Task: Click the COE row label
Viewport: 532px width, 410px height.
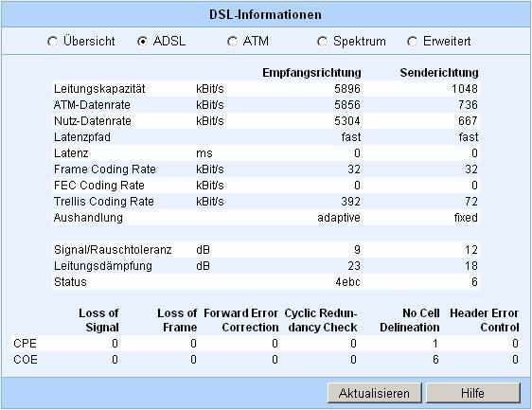Action: coord(26,360)
